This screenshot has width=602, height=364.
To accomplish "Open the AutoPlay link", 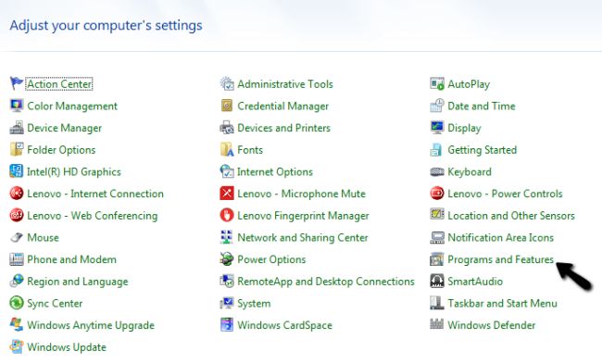I will (x=469, y=84).
